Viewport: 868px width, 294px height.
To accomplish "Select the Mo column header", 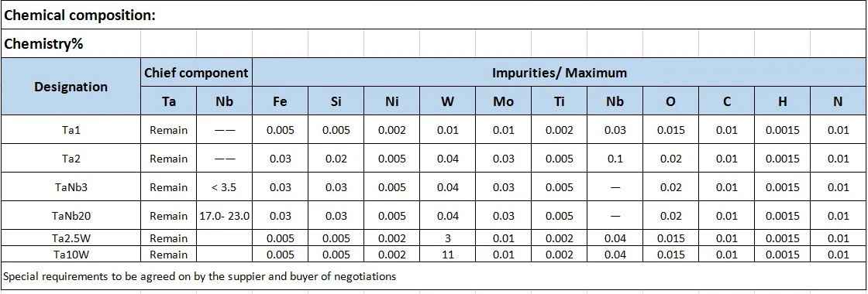I will click(x=503, y=101).
